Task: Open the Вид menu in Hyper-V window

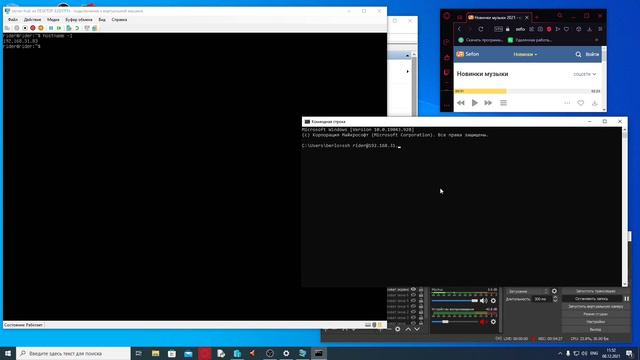Action: 102,20
